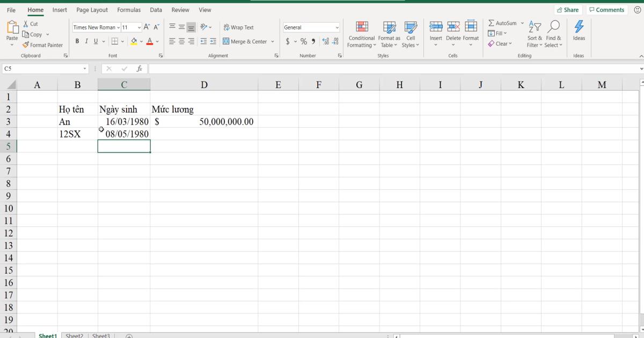This screenshot has width=644, height=338.
Task: Open the Comments pane
Action: [606, 9]
